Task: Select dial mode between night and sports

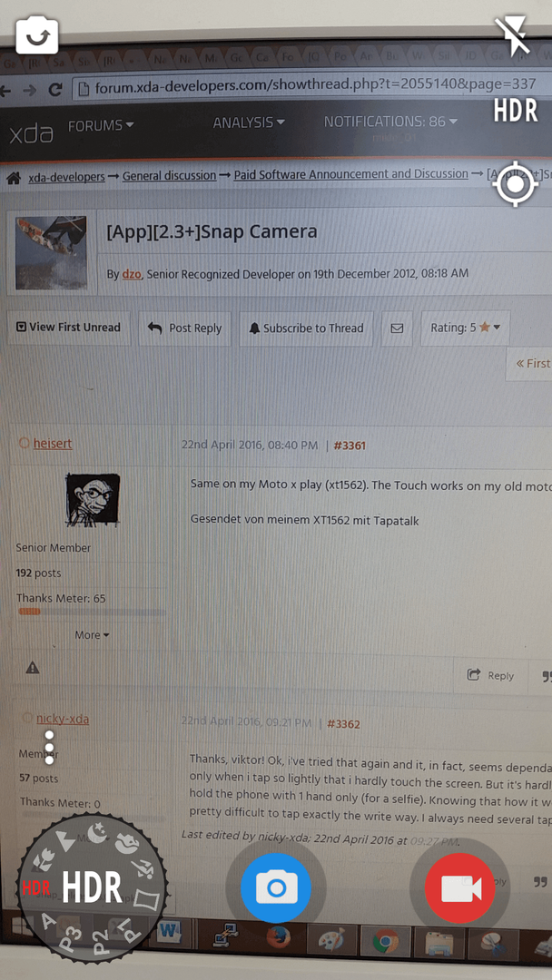Action: tap(125, 845)
